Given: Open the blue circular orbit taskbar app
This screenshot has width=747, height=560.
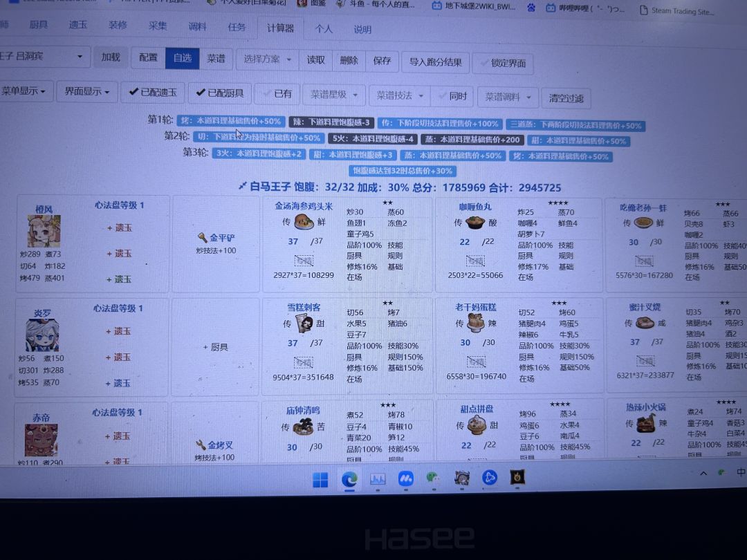Looking at the screenshot, I should [x=489, y=477].
